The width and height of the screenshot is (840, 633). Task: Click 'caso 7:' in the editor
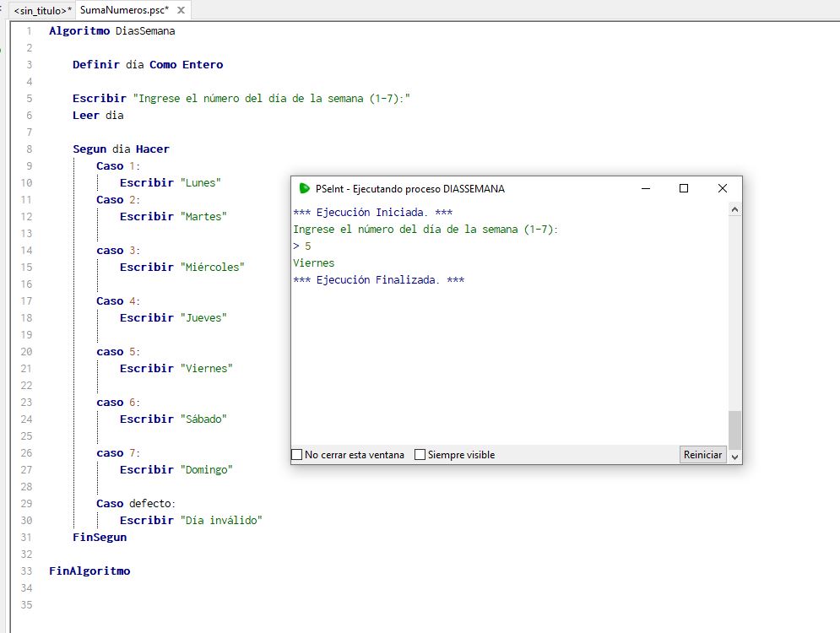click(118, 453)
